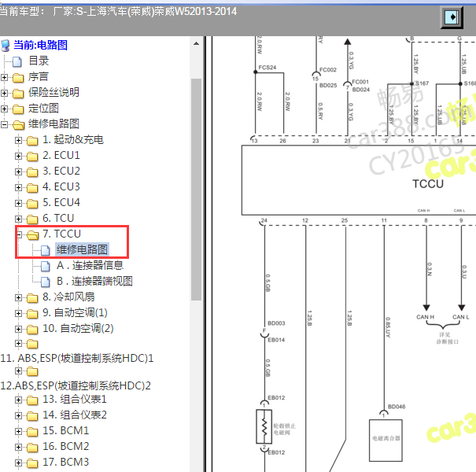Expand the 8. 冷却风扇 node

pos(18,298)
